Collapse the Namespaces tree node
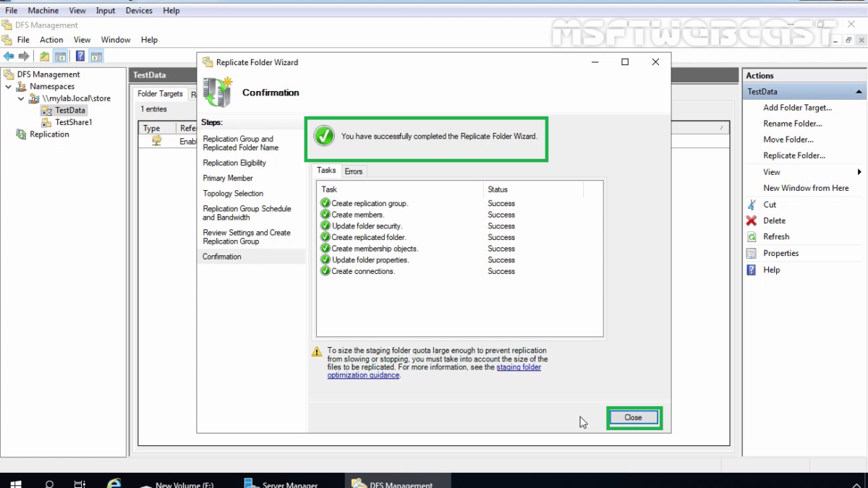The height and width of the screenshot is (488, 868). coord(8,87)
